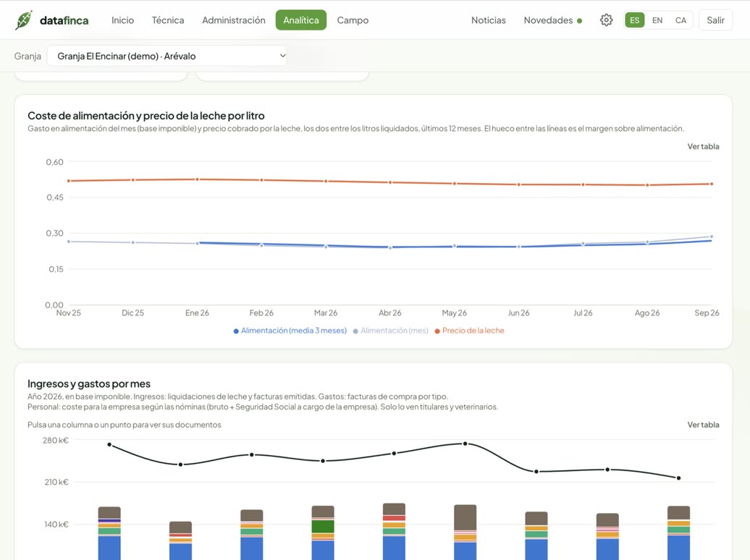
Task: Switch language to CA
Action: pos(681,20)
